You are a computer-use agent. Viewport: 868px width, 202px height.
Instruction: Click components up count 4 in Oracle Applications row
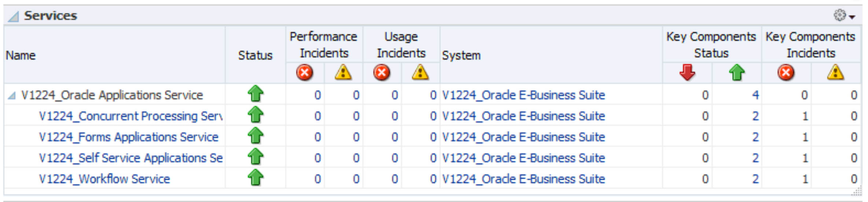pyautogui.click(x=755, y=95)
